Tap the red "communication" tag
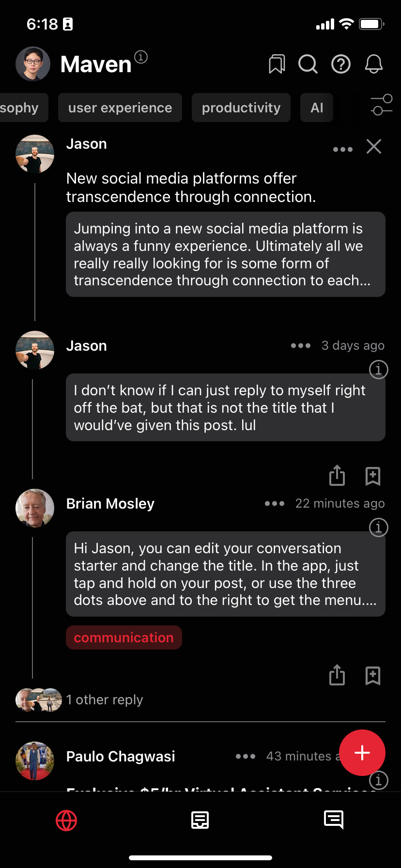The height and width of the screenshot is (868, 401). (x=123, y=637)
